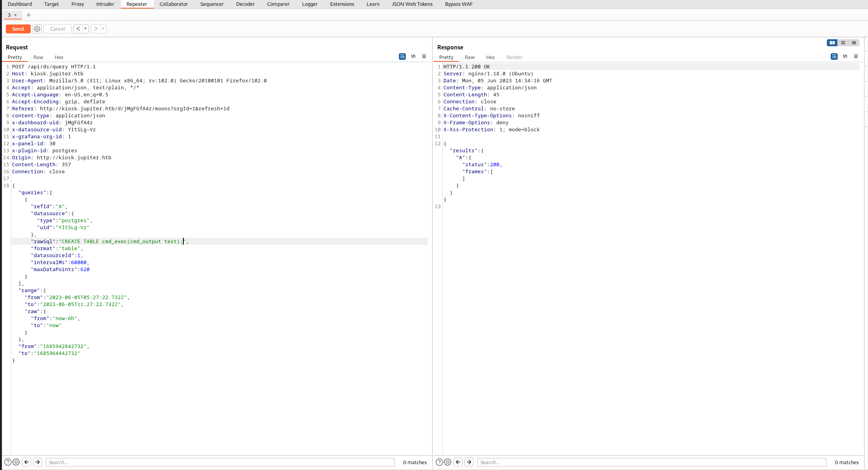Viewport: 868px width, 470px height.
Task: Go to next match in request search
Action: (37, 462)
